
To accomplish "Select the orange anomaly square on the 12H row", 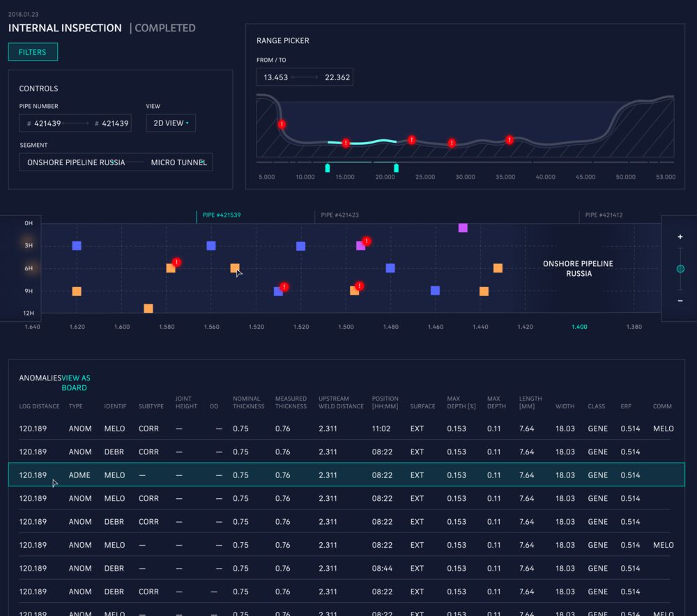I will point(148,308).
